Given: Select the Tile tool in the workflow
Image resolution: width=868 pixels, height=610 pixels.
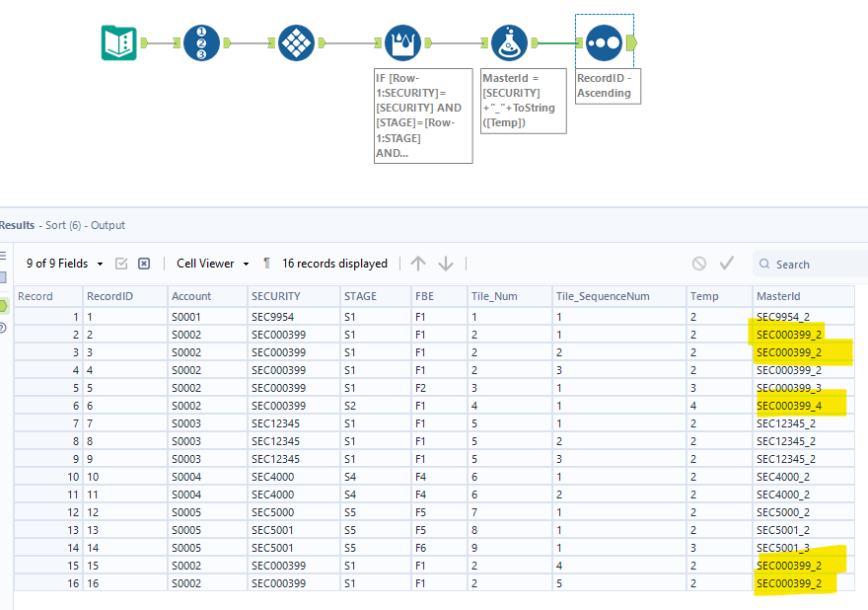Looking at the screenshot, I should (x=296, y=42).
